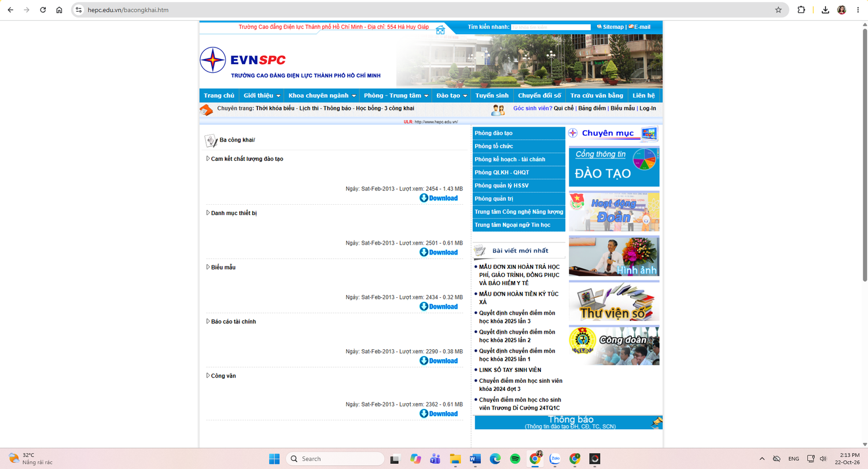Click the Tìm kiếm nhanh search field

[x=551, y=27]
